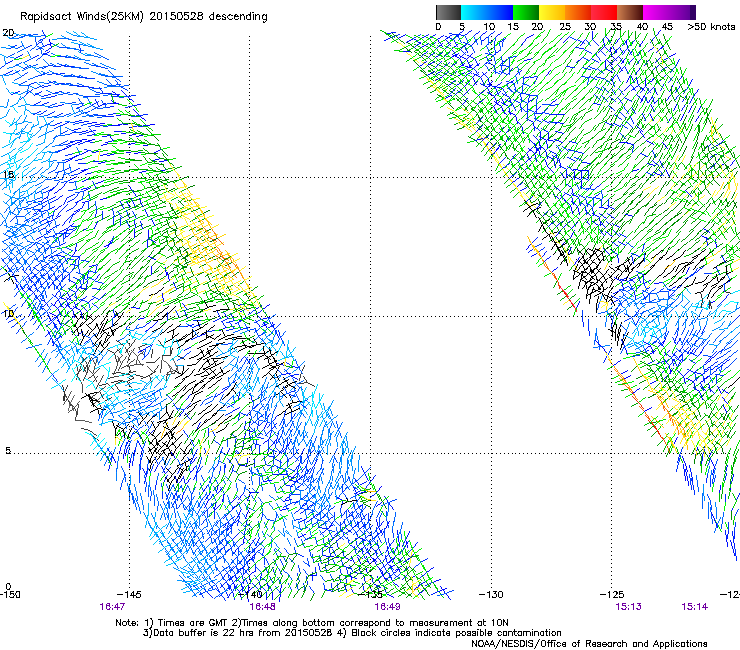The image size is (740, 650).
Task: Click the brown 35-40 knots legend swatch
Action: pyautogui.click(x=630, y=12)
